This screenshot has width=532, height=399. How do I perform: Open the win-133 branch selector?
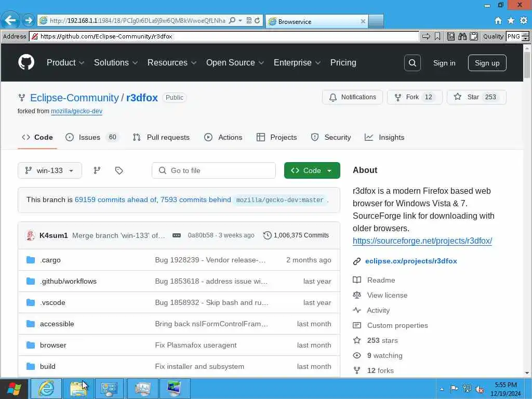pos(49,170)
